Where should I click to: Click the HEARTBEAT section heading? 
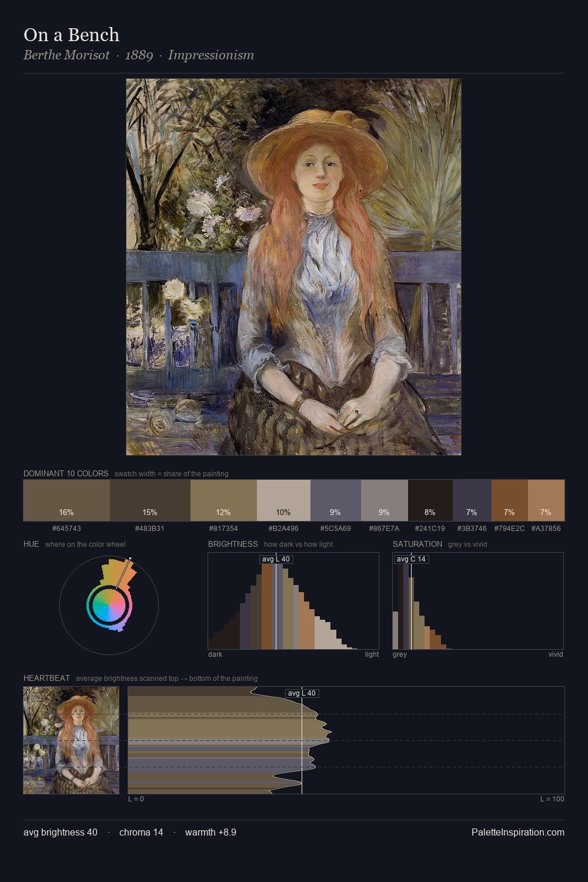(x=46, y=678)
